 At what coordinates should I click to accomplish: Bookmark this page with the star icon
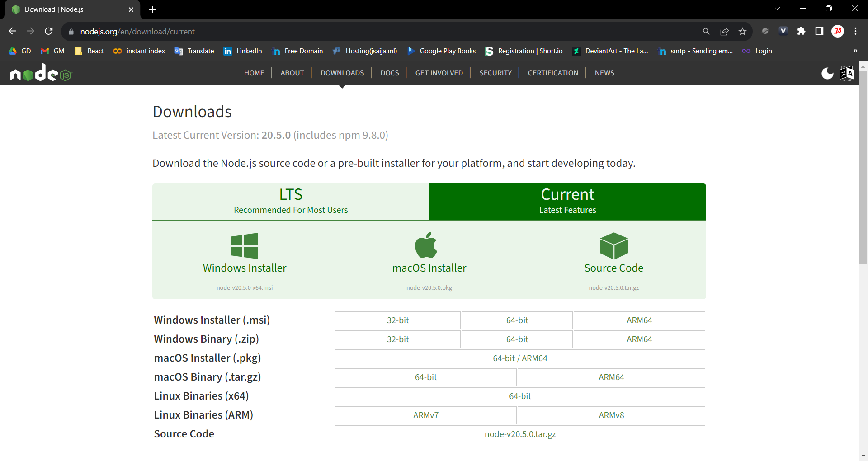tap(742, 31)
